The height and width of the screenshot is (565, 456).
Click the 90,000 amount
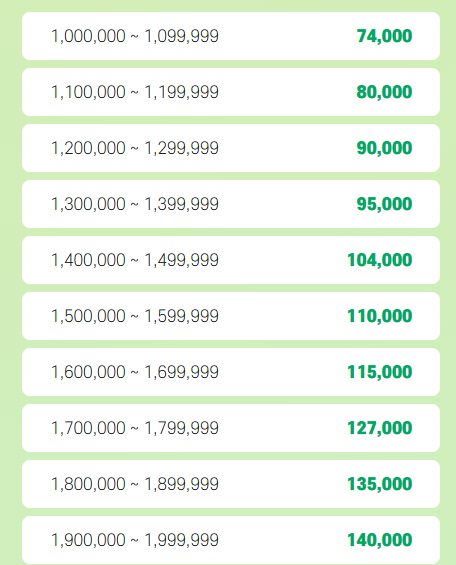tap(384, 148)
